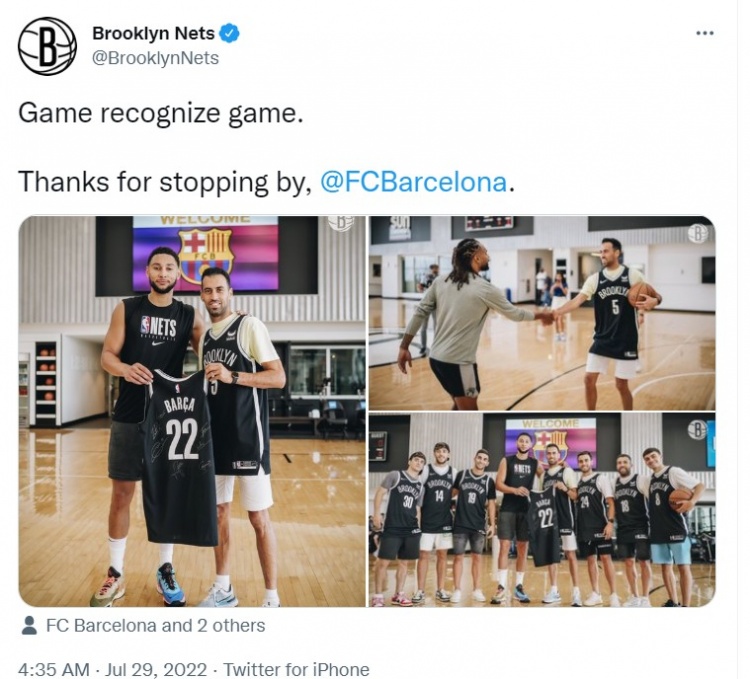750x679 pixels.
Task: Open the @BrooklynNets handle link
Action: point(155,58)
